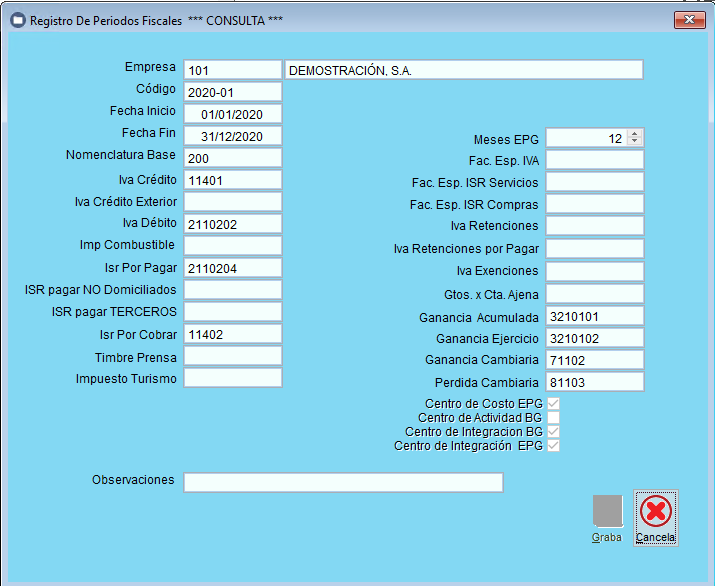Click into the Observaciones text box
This screenshot has width=715, height=586.
tap(343, 483)
